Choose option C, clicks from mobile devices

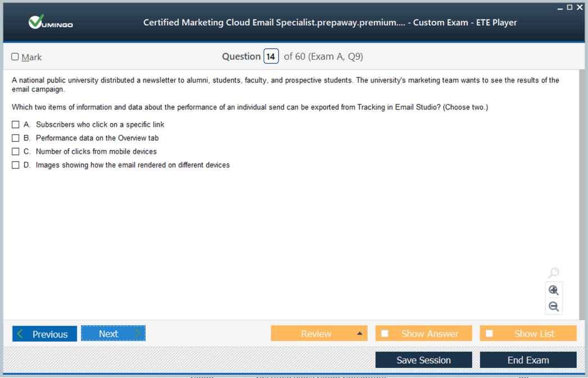(x=15, y=151)
